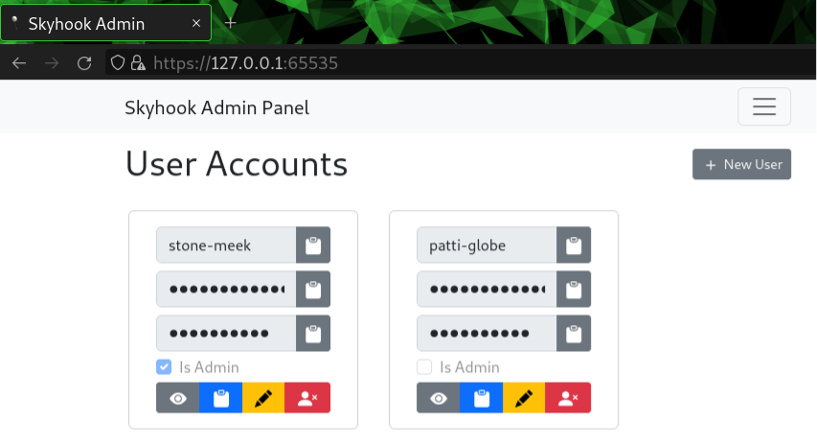Click the stone-meek username field

tap(226, 245)
